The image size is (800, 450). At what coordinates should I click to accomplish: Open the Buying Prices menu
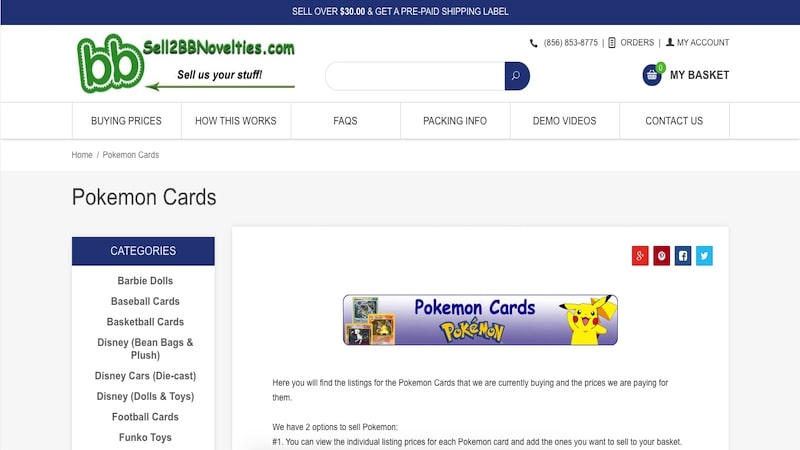[x=126, y=121]
